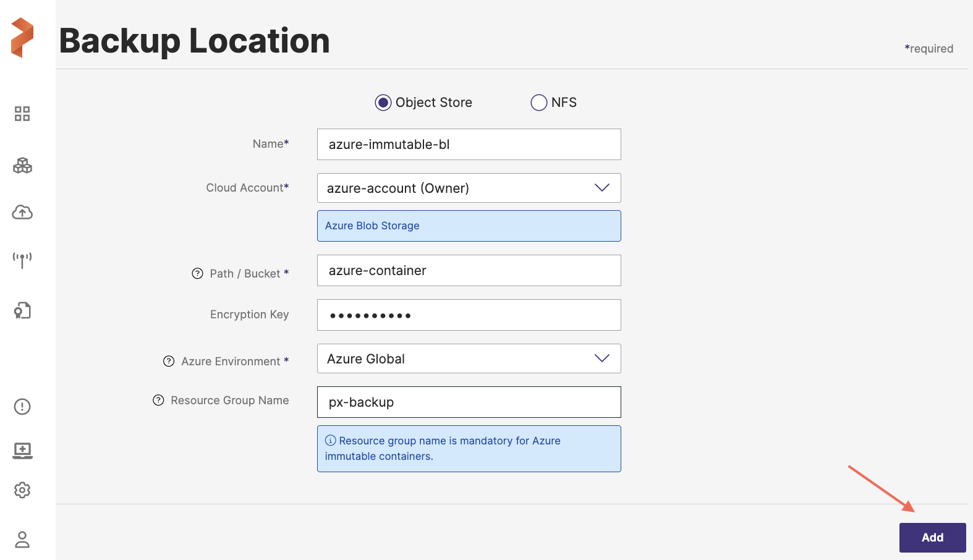This screenshot has height=560, width=973.
Task: Click the Resource Group Name field
Action: (x=469, y=402)
